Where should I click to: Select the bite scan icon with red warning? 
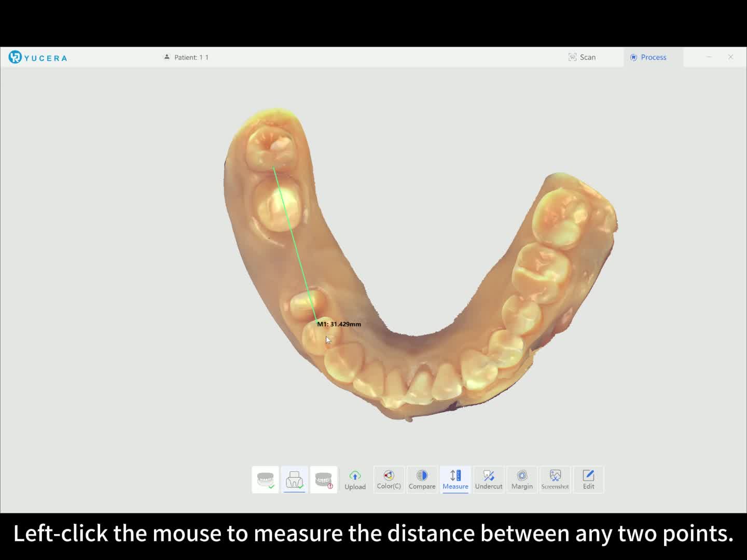(x=324, y=480)
